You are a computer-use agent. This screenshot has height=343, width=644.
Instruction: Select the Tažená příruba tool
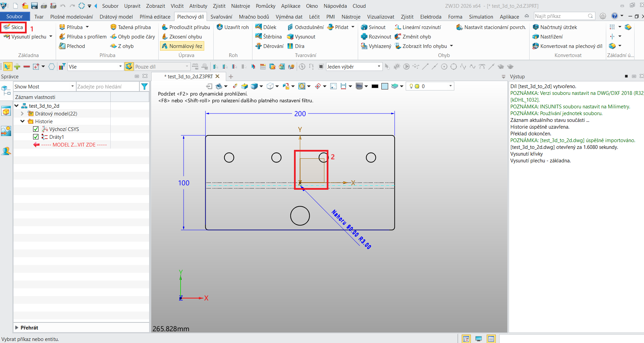(131, 27)
